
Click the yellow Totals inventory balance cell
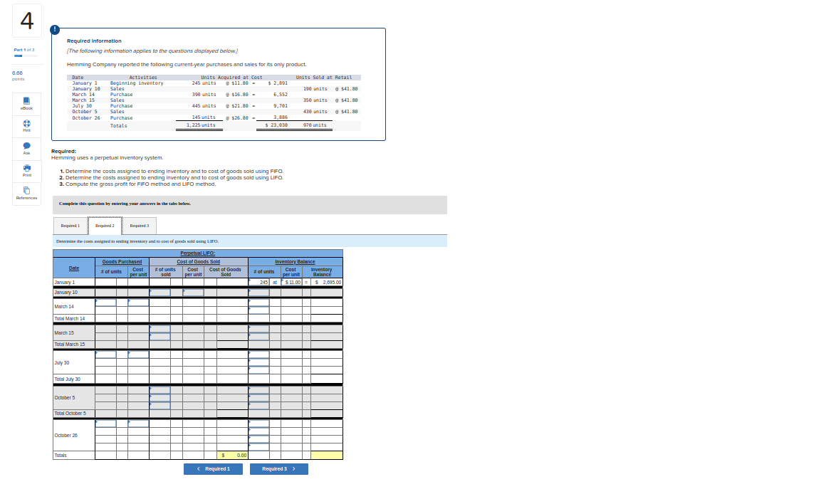327,455
